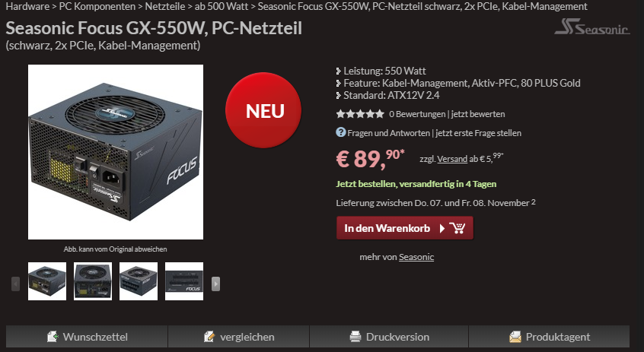Click the question mark help icon
This screenshot has height=352, width=644.
340,132
